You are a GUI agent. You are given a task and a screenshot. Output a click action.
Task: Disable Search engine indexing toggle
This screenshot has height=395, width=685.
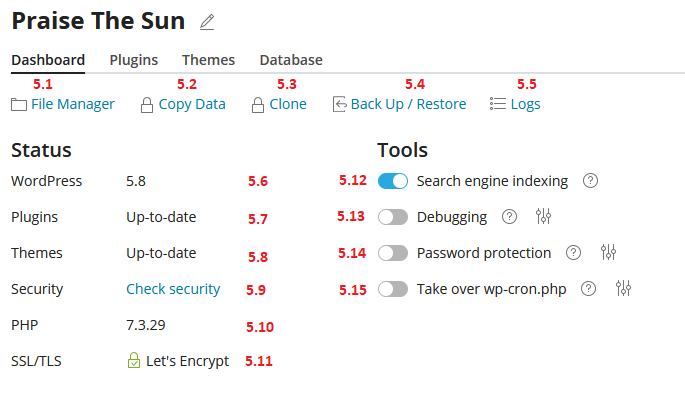coord(393,181)
